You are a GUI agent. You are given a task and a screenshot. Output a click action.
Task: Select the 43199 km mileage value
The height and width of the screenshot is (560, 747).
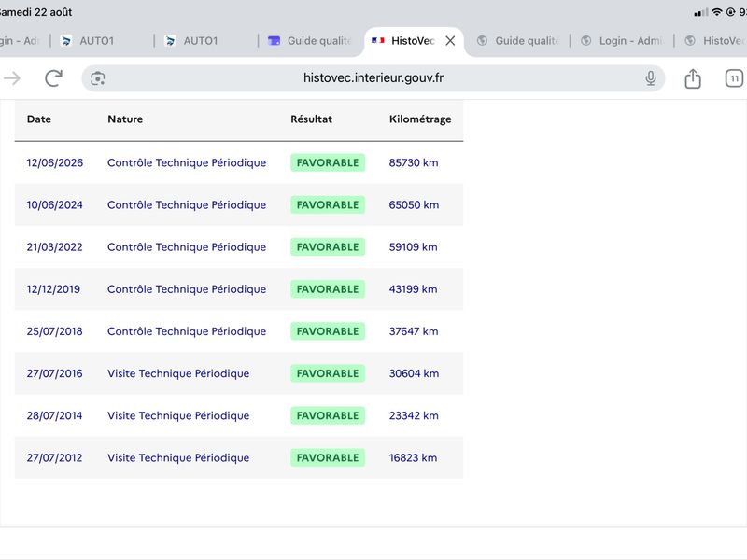413,289
